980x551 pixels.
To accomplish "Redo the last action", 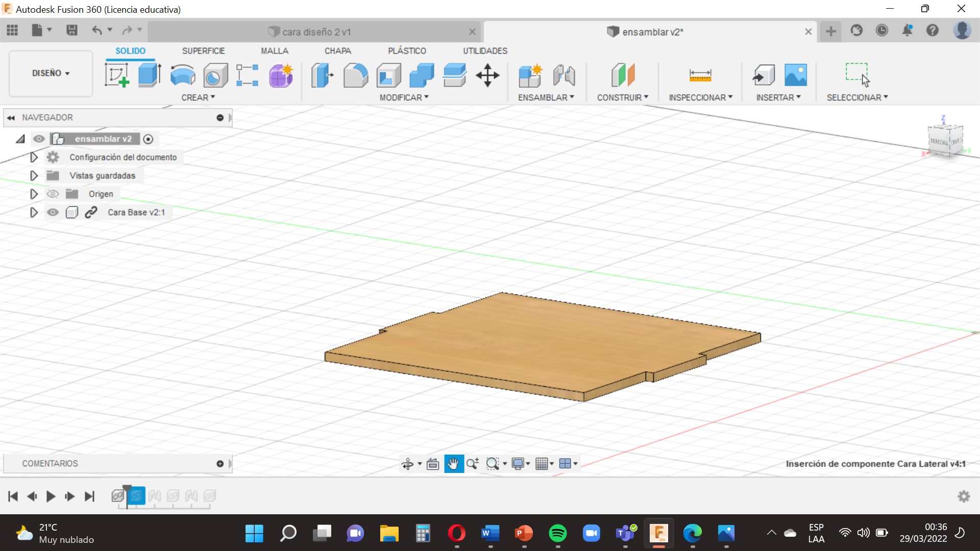I will click(127, 31).
